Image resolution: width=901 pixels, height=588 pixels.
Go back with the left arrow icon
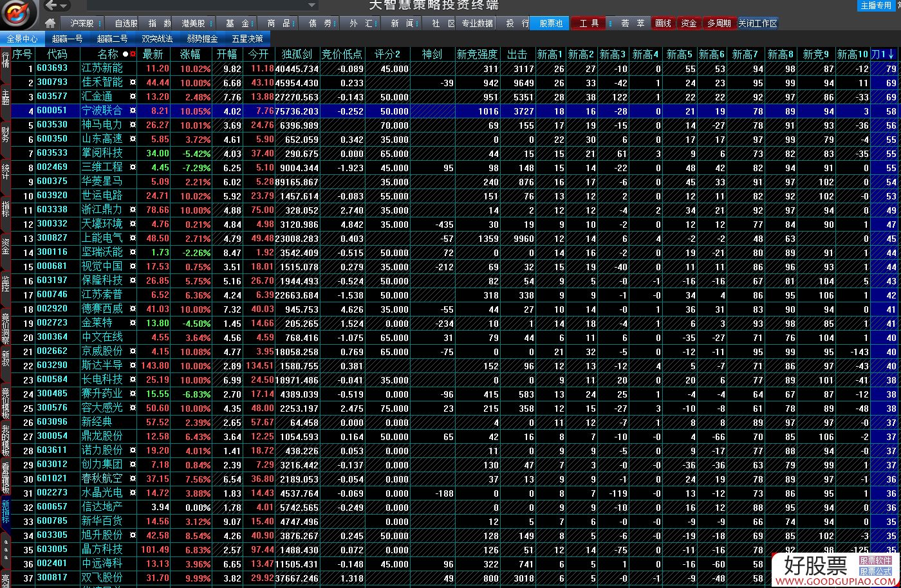tap(51, 6)
